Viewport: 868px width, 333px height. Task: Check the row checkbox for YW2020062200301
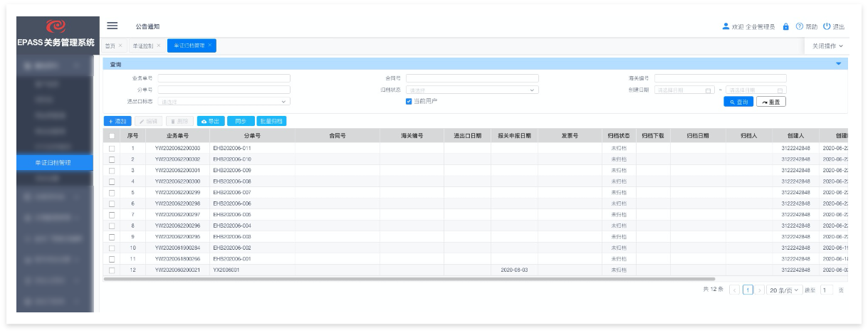(111, 170)
